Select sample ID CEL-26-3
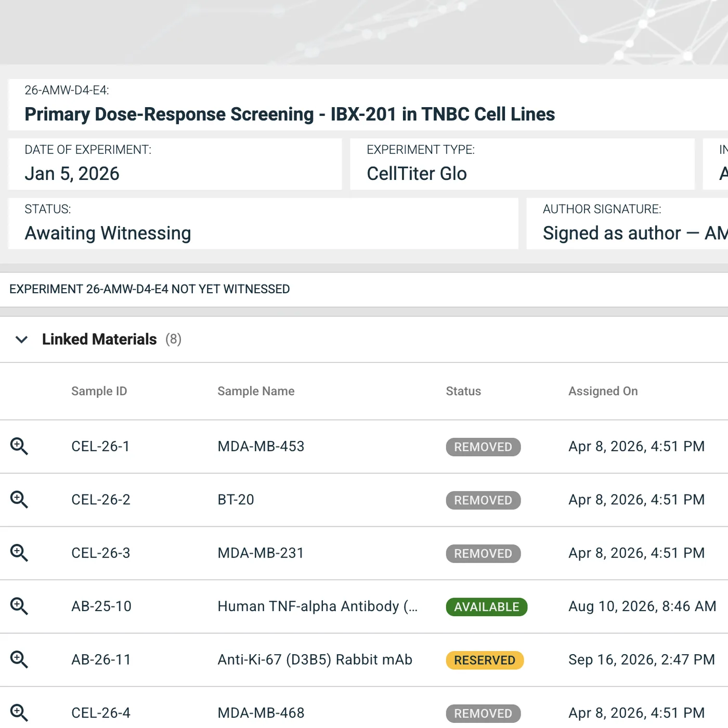 click(101, 553)
